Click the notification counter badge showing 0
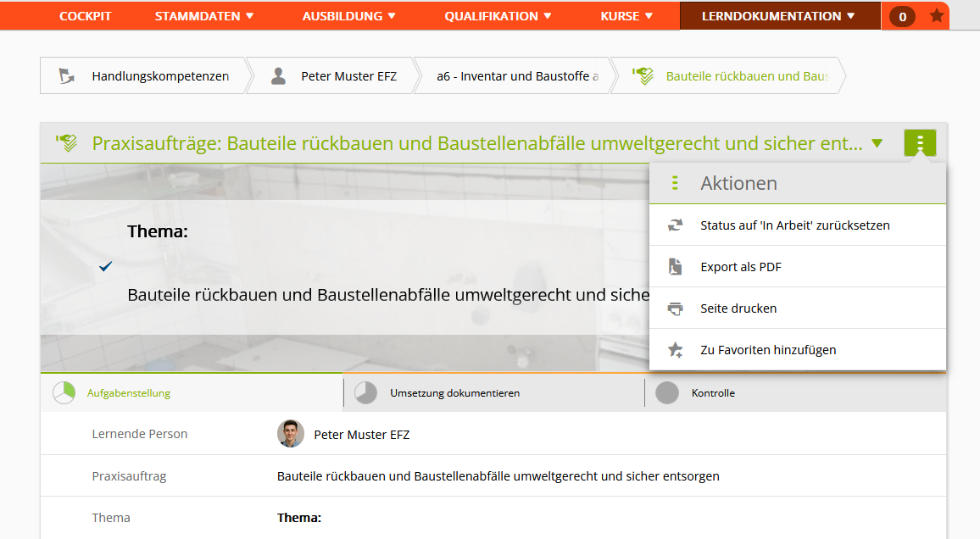Screen dimensions: 980x539 coord(902,16)
